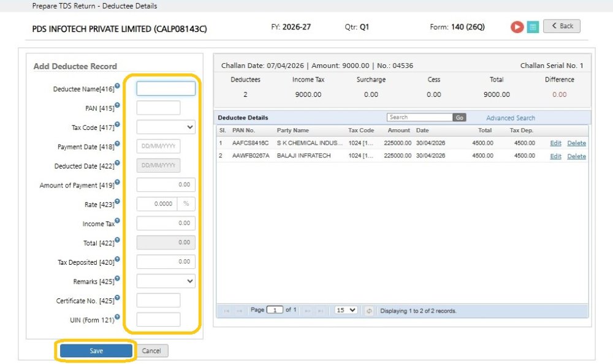Viewport: 613px width, 364px height.
Task: Delete the BALAJI INFRATECH row
Action: [x=577, y=156]
